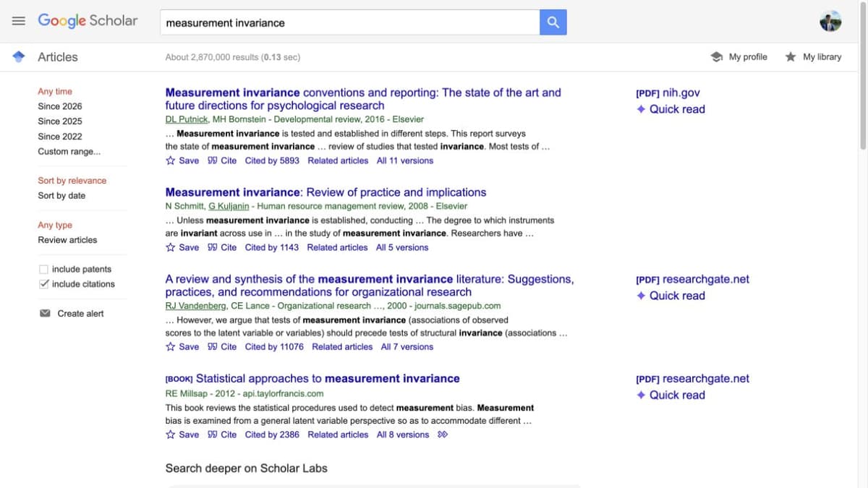The height and width of the screenshot is (488, 868).
Task: Save the Vandenberg and Lance article
Action: (182, 347)
